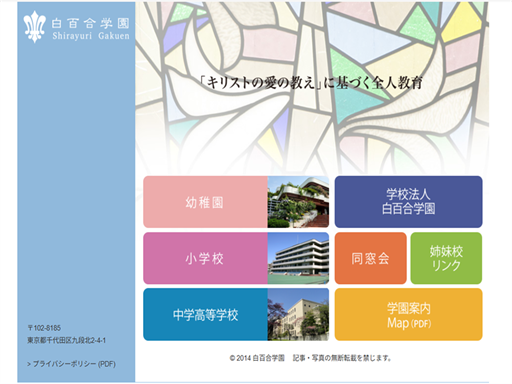This screenshot has height=384, width=512.
Task: Open the 学園案内 Map (PDF) tile
Action: click(x=408, y=314)
